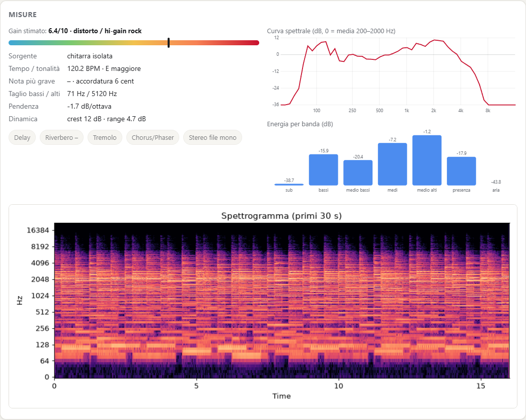Screen dimensions: 526x420
Task: Click the Curva spettrale chart title
Action: [x=331, y=31]
